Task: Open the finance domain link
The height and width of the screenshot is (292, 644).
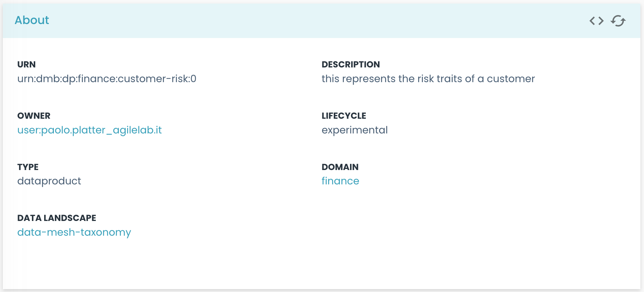Action: pyautogui.click(x=340, y=181)
